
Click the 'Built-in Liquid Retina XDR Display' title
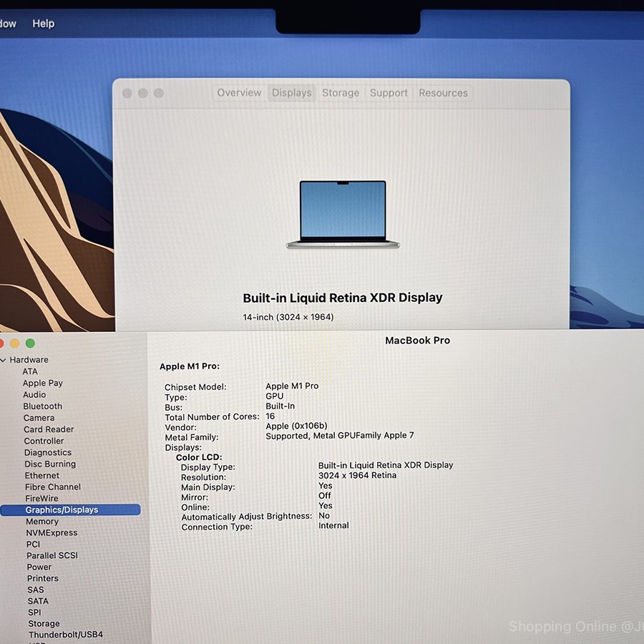click(343, 298)
